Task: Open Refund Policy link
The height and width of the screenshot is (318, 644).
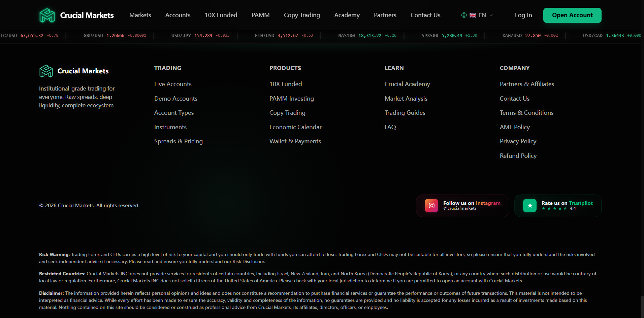Action: coord(518,156)
